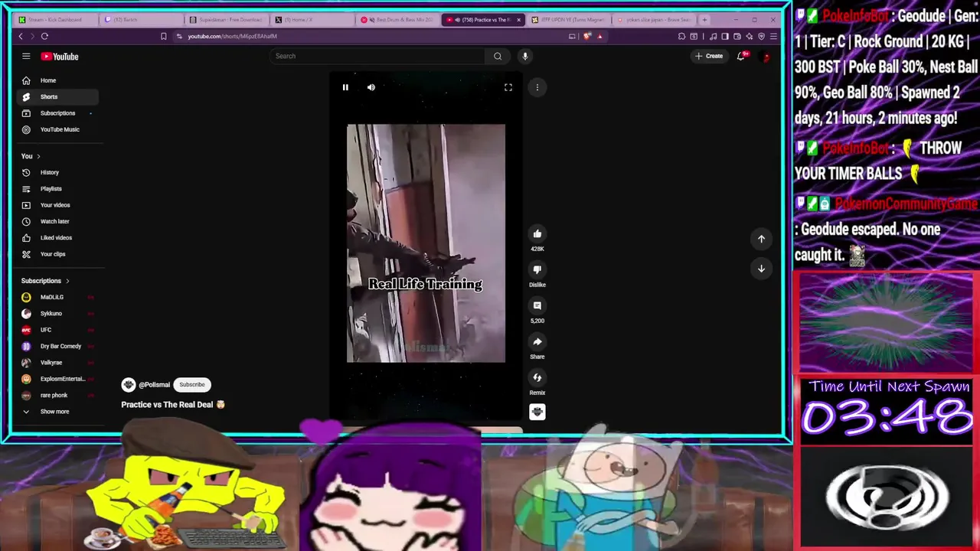This screenshot has height=551, width=980.
Task: Open Watch later list
Action: pyautogui.click(x=57, y=221)
